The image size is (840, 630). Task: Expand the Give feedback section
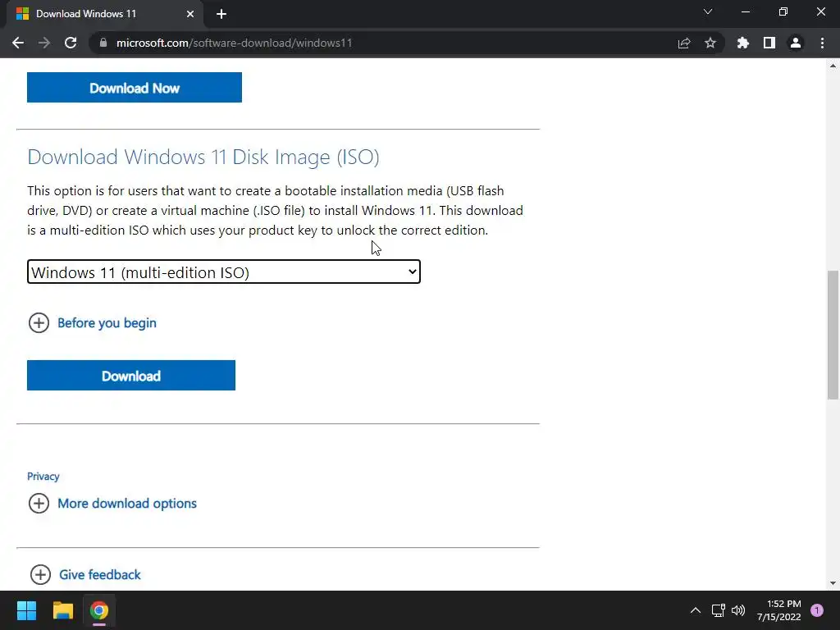(x=85, y=575)
